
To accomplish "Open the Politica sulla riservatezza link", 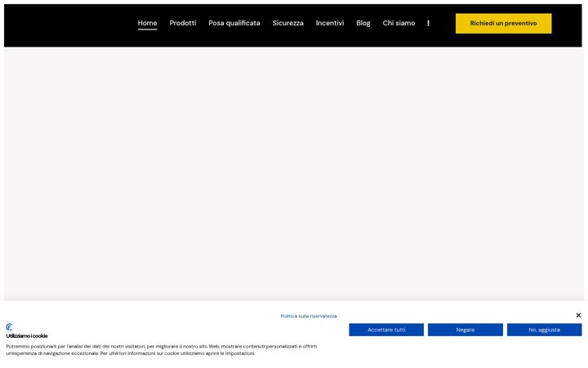I will point(309,316).
